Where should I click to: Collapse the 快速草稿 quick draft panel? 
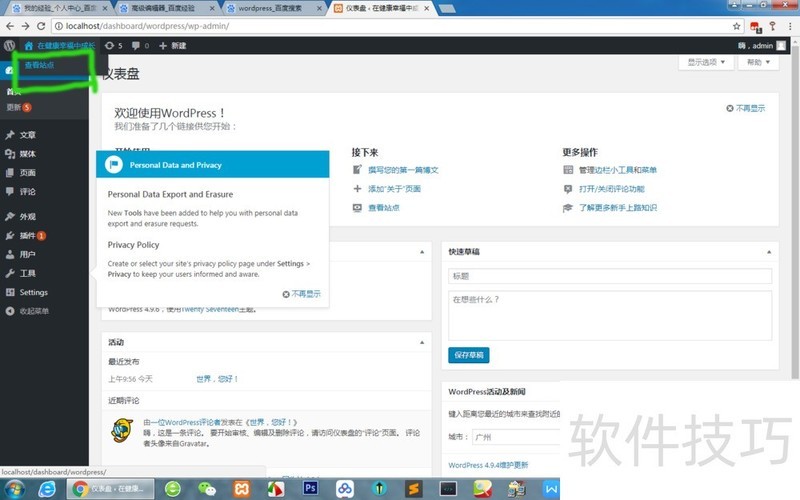click(x=769, y=252)
